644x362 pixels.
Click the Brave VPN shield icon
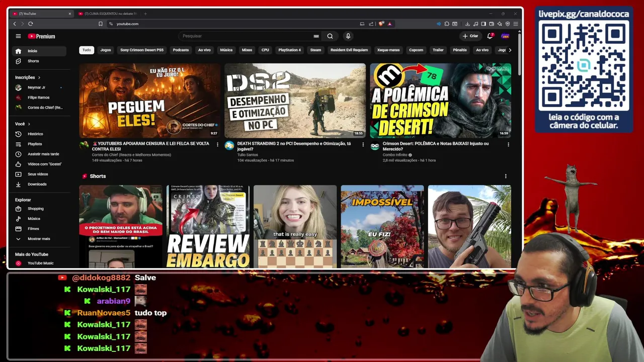click(508, 24)
